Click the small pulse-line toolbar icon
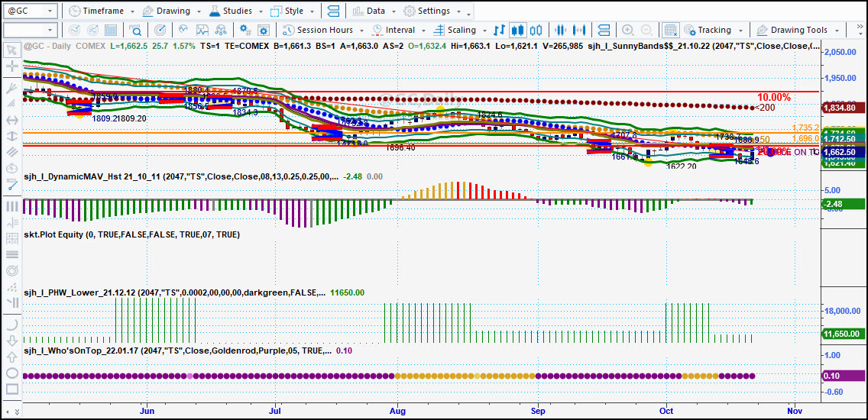 [184, 30]
